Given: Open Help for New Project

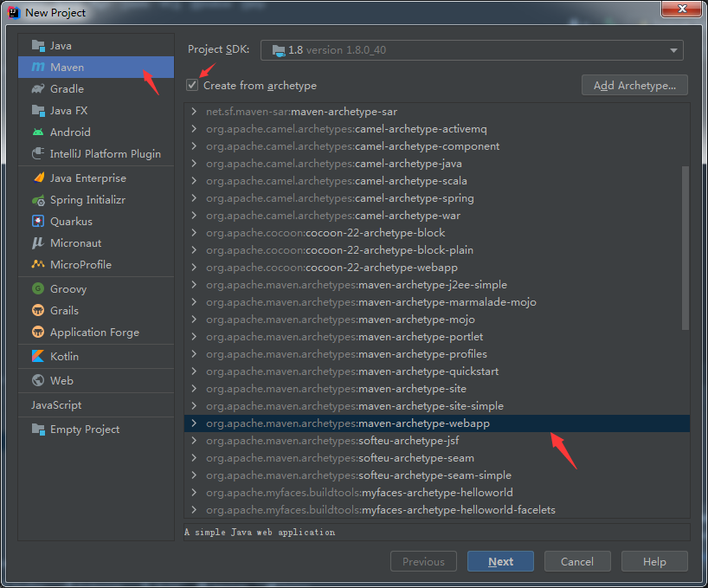Looking at the screenshot, I should 654,561.
